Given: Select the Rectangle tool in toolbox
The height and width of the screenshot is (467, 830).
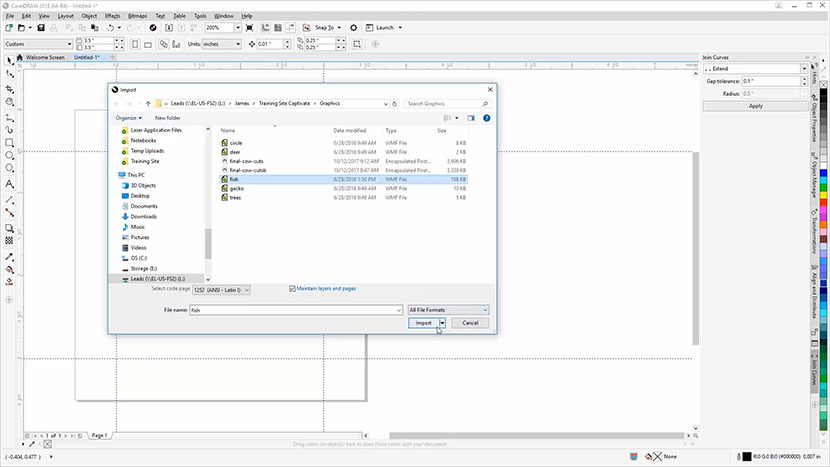Looking at the screenshot, I should point(9,142).
